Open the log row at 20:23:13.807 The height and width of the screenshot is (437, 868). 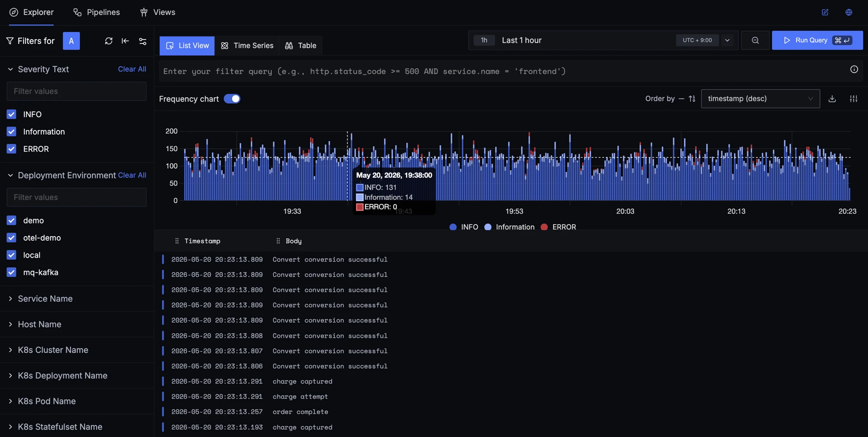511,351
